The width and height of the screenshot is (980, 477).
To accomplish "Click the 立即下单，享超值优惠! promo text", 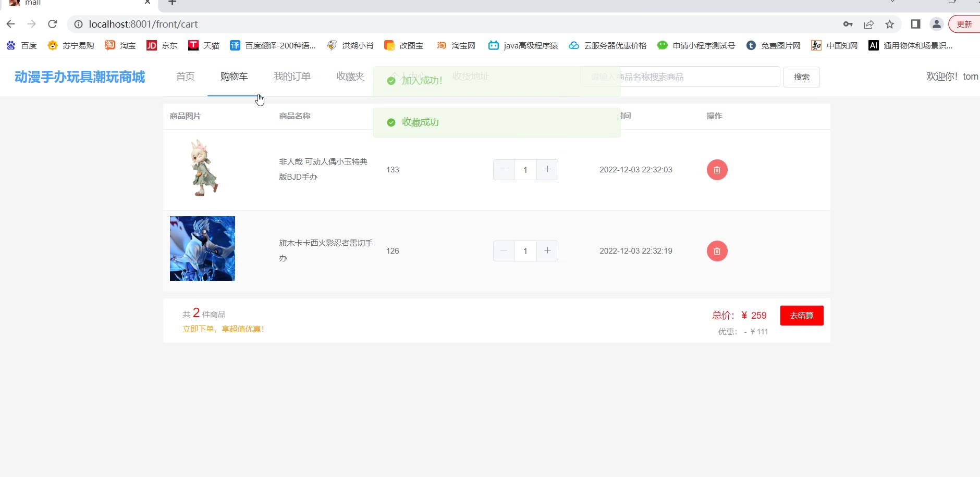I will 223,329.
